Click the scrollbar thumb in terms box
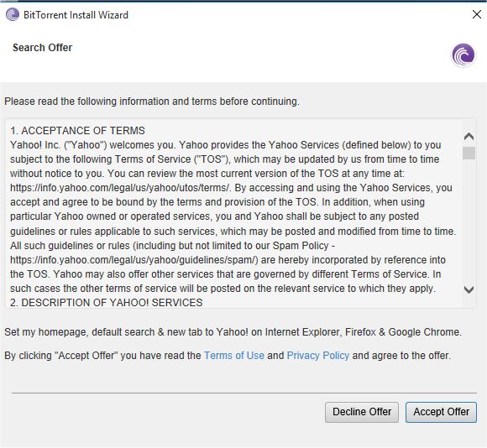This screenshot has width=487, height=448. [x=469, y=153]
